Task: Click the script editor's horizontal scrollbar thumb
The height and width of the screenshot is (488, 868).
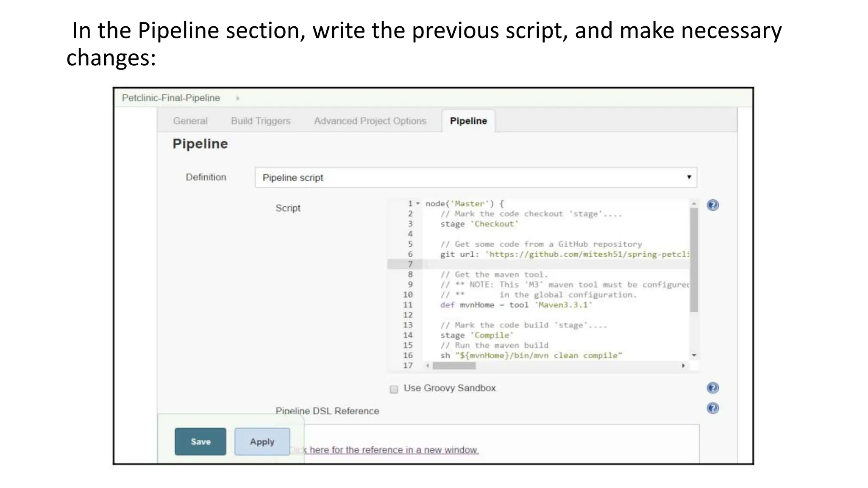Action: pyautogui.click(x=454, y=366)
